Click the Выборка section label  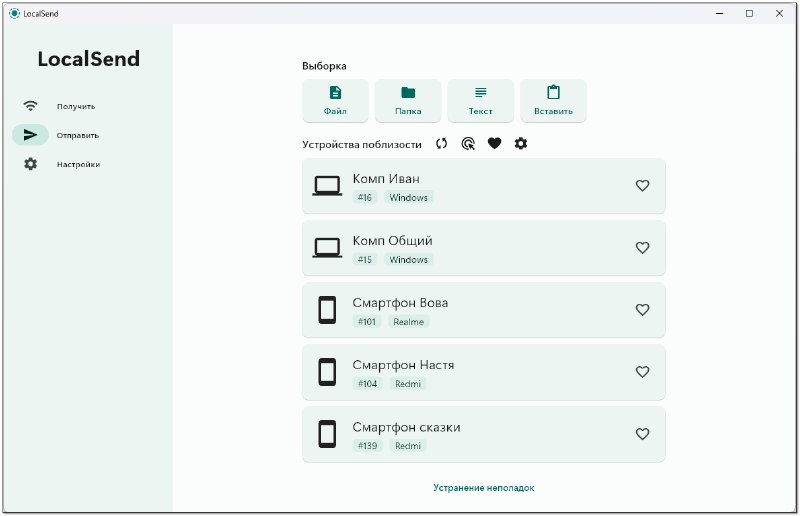[324, 66]
